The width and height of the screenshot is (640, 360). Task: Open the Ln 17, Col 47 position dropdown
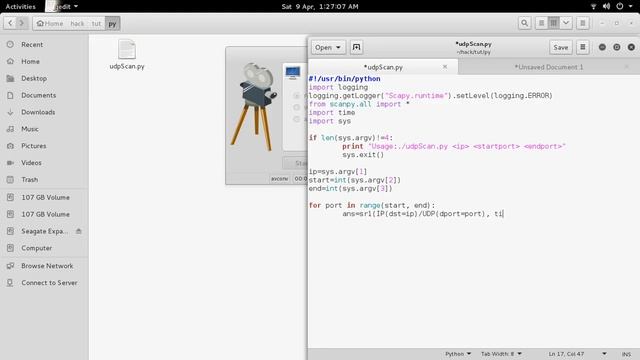point(577,354)
